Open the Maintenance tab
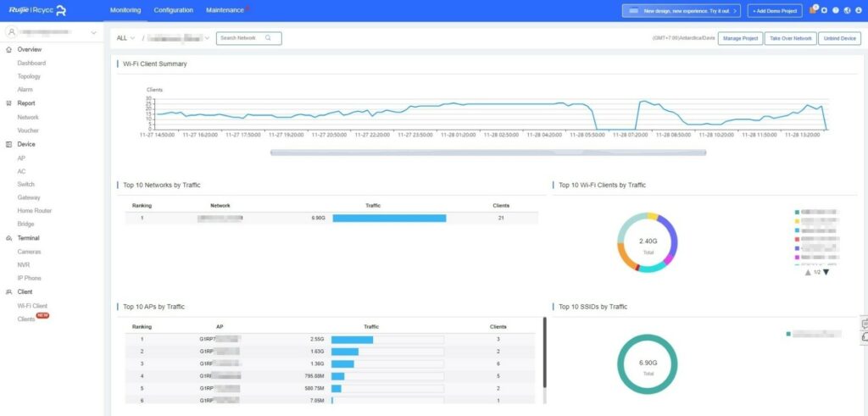This screenshot has height=416, width=868. (224, 10)
